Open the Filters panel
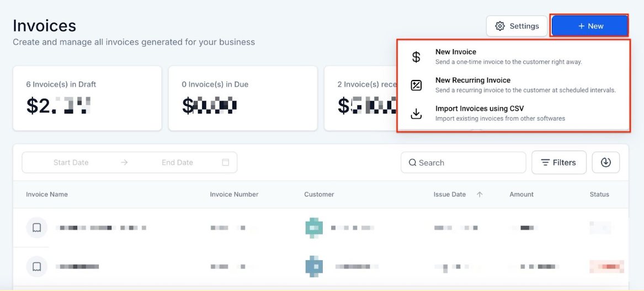644x291 pixels. 558,163
